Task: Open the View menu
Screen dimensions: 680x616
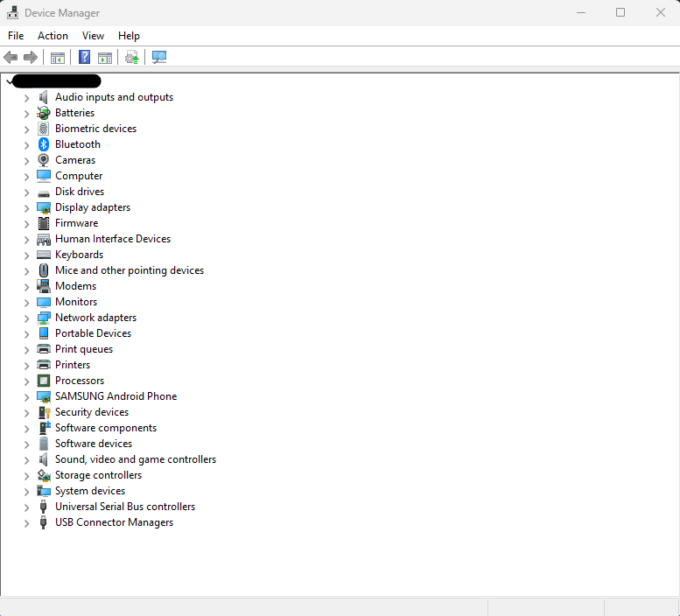Action: click(93, 36)
